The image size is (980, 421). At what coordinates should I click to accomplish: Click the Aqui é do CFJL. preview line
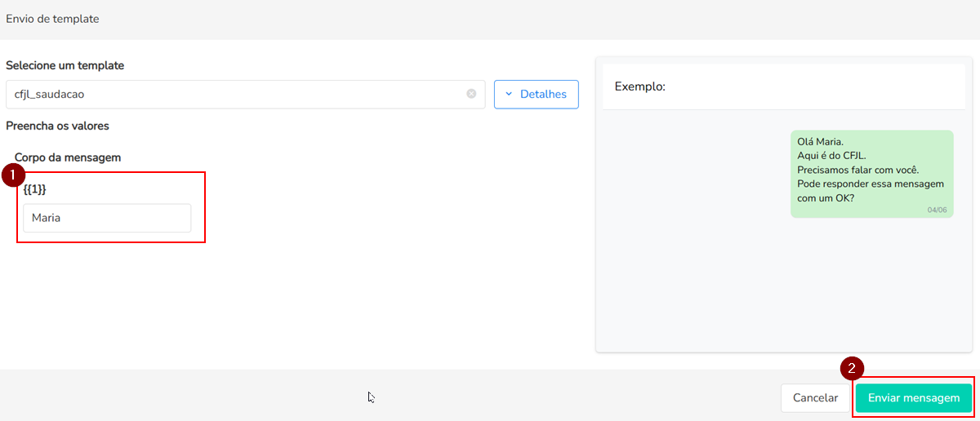point(831,156)
